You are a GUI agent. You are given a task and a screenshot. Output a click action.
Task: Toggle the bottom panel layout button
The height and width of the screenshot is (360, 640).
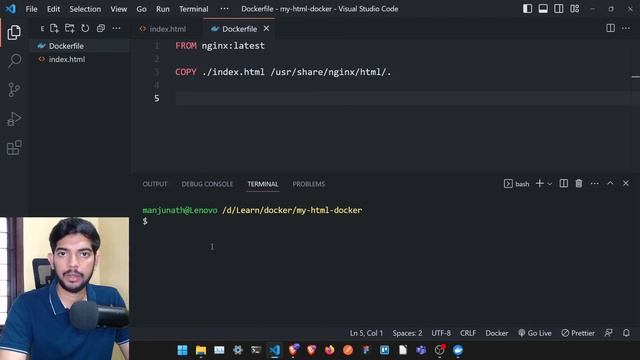[543, 9]
